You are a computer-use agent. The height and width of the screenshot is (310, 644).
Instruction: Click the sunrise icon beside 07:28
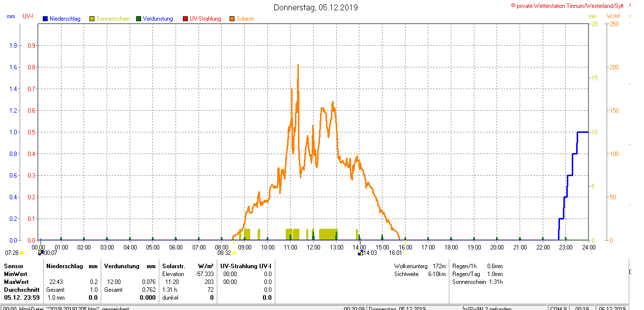[x=22, y=253]
